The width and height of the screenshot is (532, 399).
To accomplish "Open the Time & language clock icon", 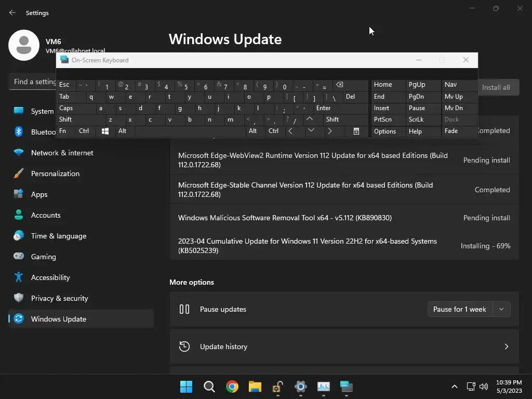I will pyautogui.click(x=19, y=236).
